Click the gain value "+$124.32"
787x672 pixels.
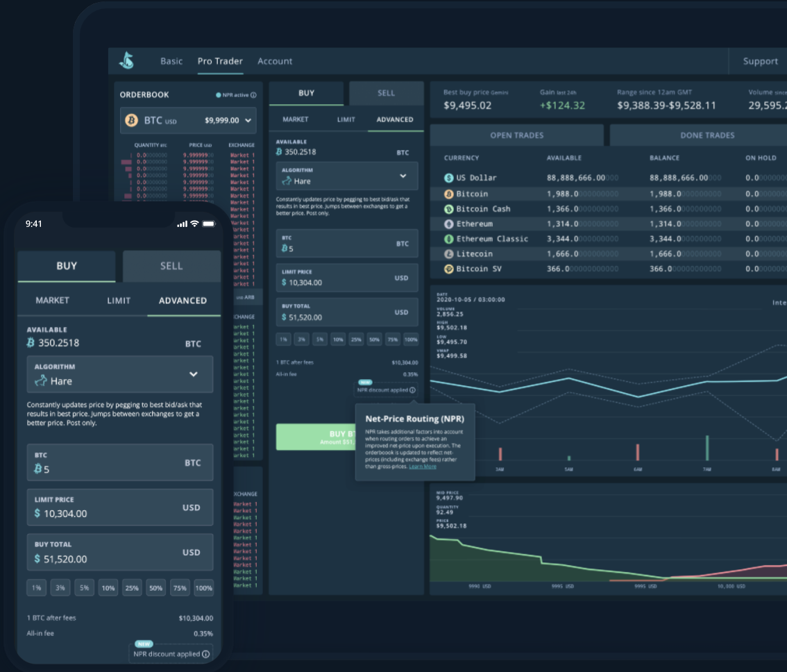click(x=562, y=106)
